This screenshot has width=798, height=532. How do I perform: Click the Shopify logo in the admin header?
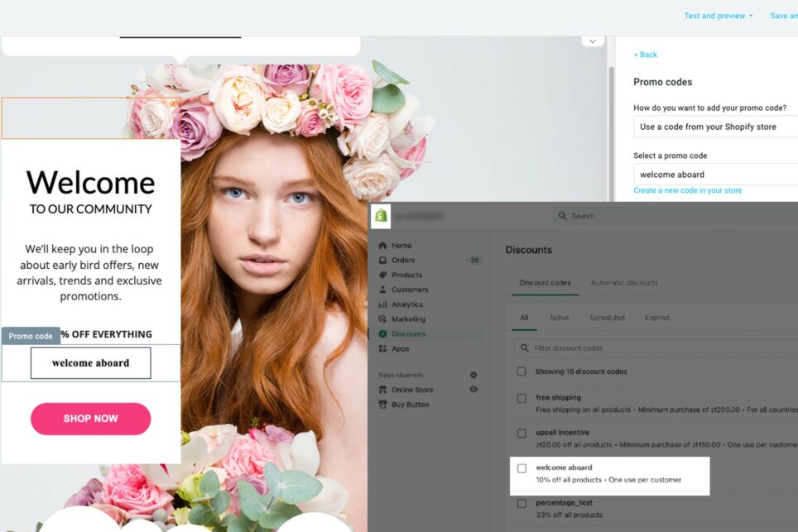[x=380, y=215]
